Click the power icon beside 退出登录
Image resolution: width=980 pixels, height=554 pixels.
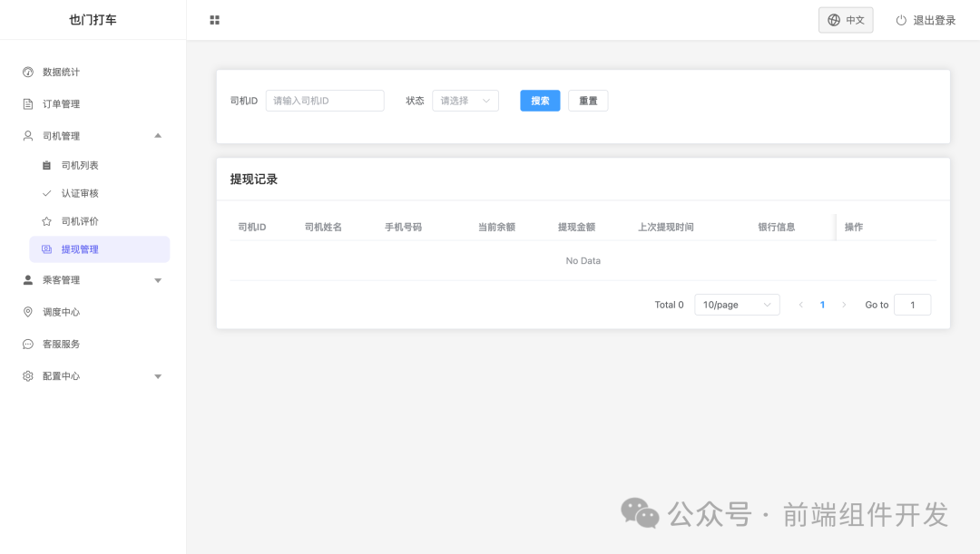click(x=901, y=20)
